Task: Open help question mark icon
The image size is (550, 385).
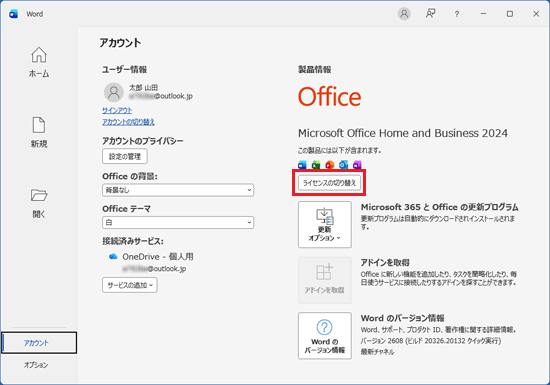Action: click(456, 14)
